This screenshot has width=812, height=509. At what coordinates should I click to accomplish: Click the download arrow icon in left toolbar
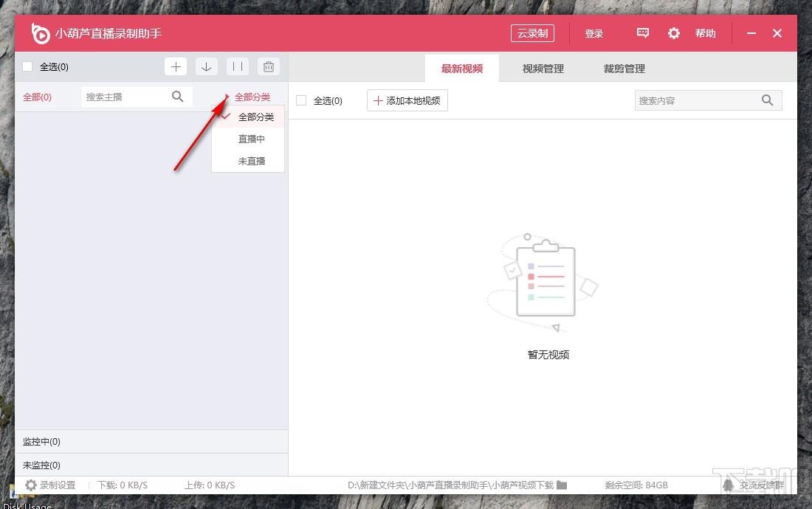(206, 66)
